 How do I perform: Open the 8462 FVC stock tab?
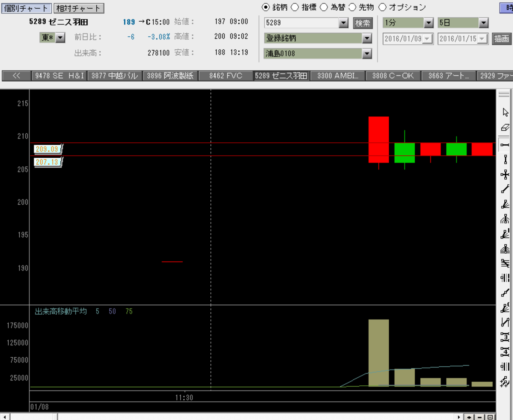(226, 76)
